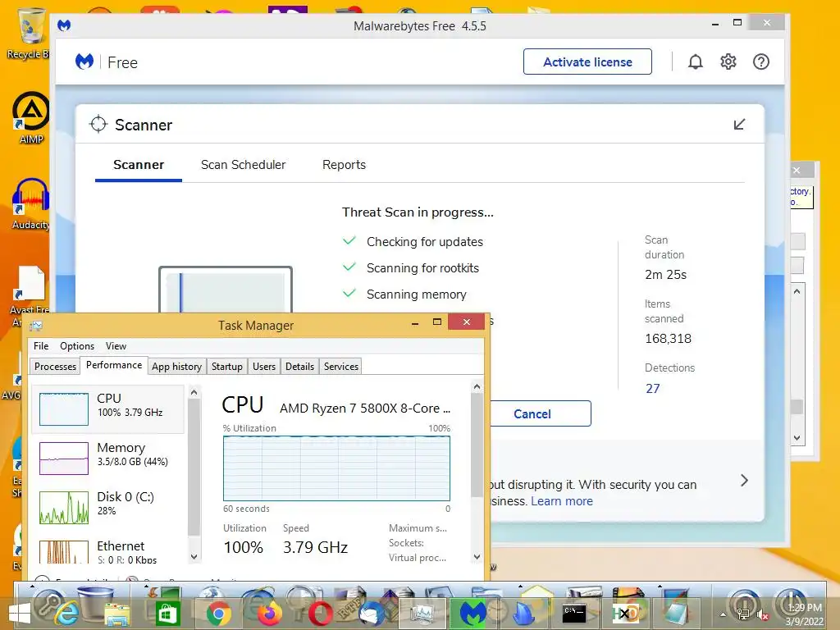Viewport: 840px width, 630px height.
Task: Select Disk 0 (C:) performance item
Action: point(108,507)
